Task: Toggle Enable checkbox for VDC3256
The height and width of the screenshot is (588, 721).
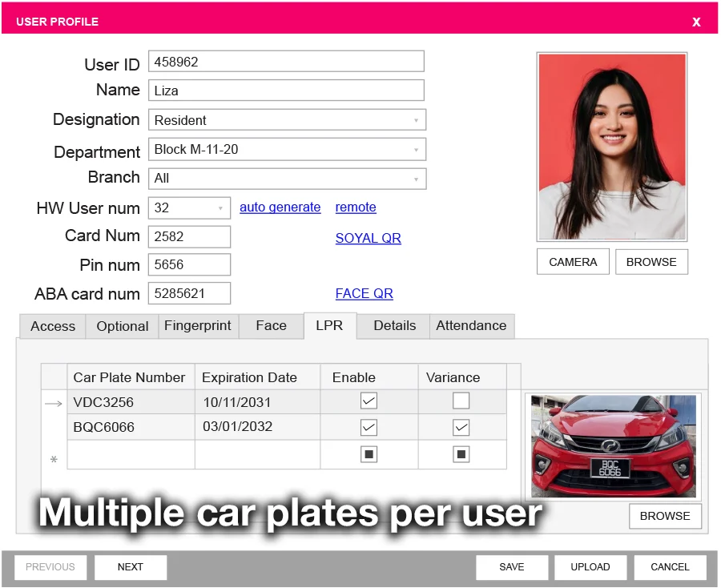Action: [369, 401]
